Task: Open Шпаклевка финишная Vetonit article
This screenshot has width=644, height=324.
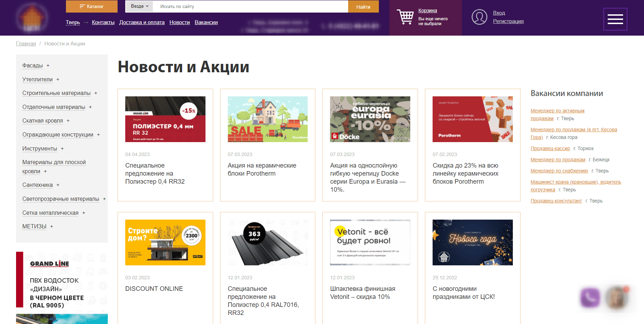Action: click(362, 293)
